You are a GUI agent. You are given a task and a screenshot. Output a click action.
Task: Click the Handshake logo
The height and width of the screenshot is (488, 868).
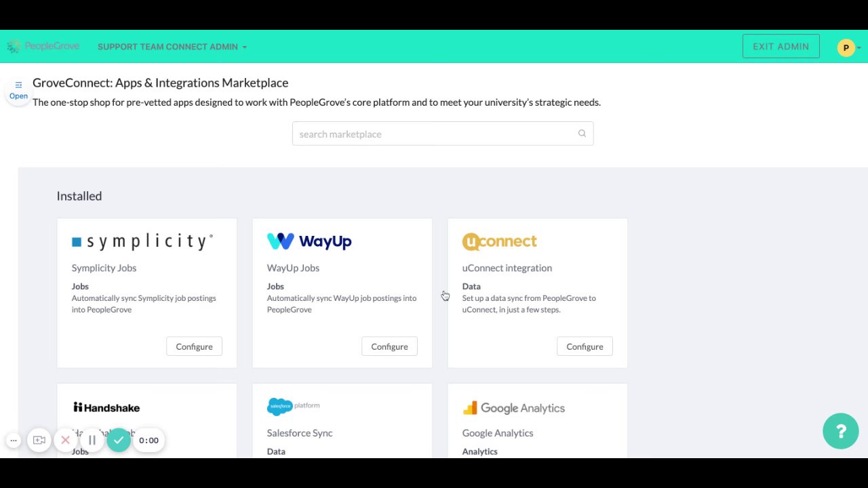point(106,407)
